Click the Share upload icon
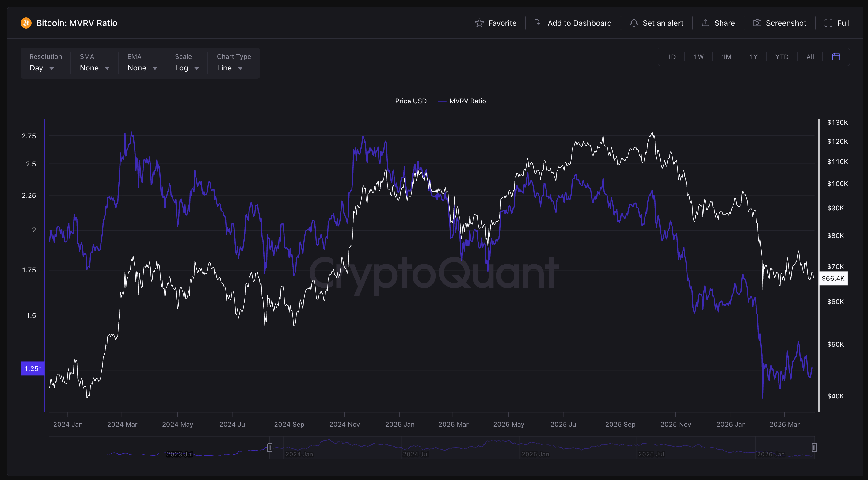Screen dimensions: 868x480 pos(706,23)
